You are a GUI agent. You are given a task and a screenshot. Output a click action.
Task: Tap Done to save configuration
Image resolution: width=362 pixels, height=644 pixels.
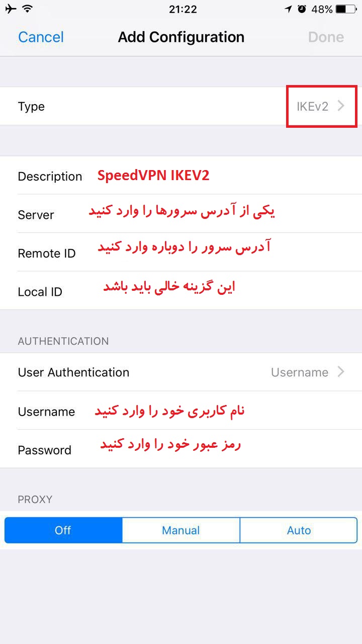click(326, 37)
